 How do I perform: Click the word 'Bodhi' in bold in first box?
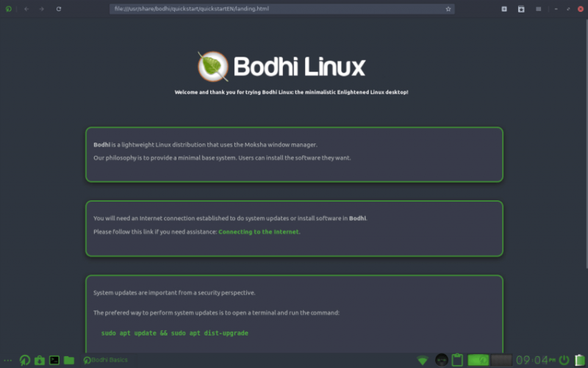click(101, 144)
